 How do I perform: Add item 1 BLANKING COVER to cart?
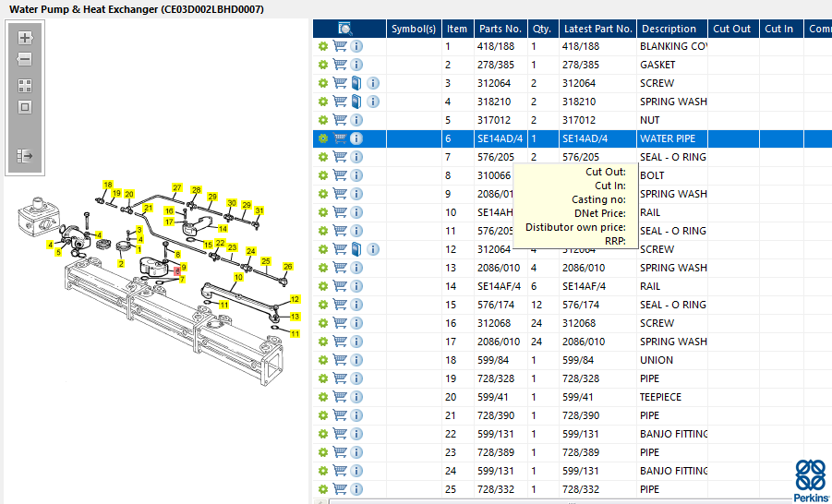pos(339,46)
